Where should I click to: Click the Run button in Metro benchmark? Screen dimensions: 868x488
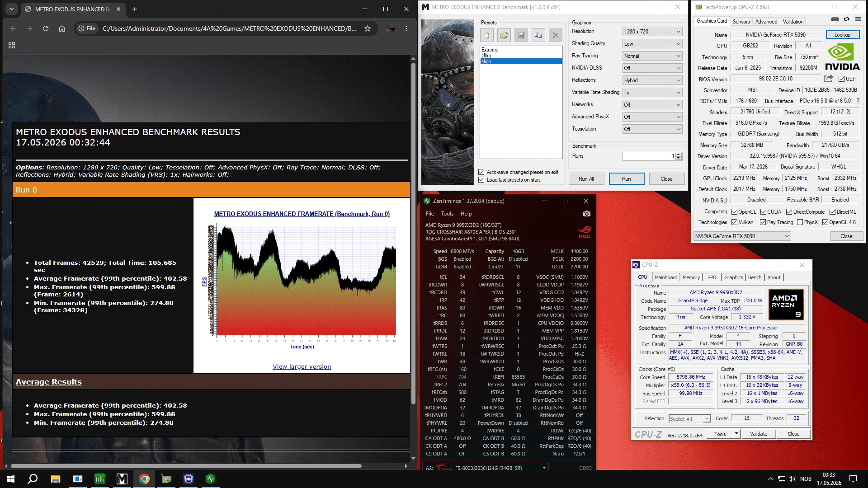pyautogui.click(x=627, y=179)
